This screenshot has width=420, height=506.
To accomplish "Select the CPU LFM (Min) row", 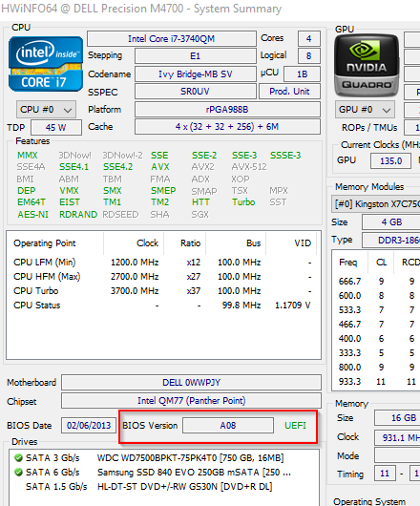I will 163,262.
